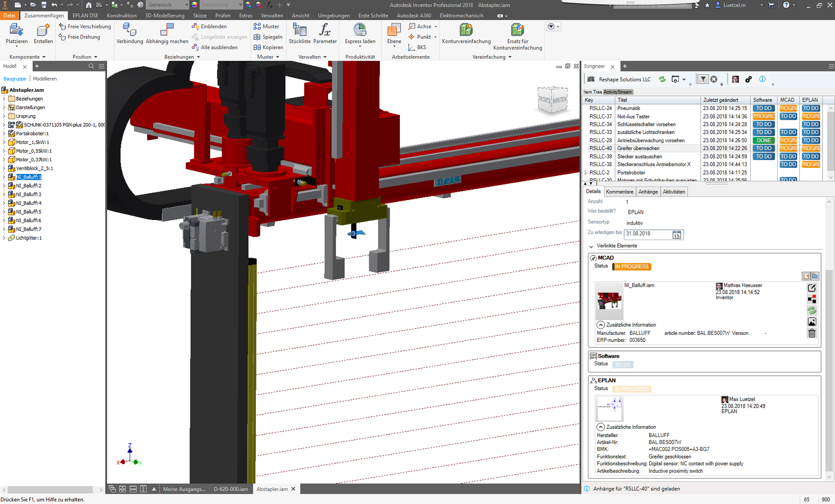
Task: Switch to the Kommentare tab
Action: click(619, 192)
